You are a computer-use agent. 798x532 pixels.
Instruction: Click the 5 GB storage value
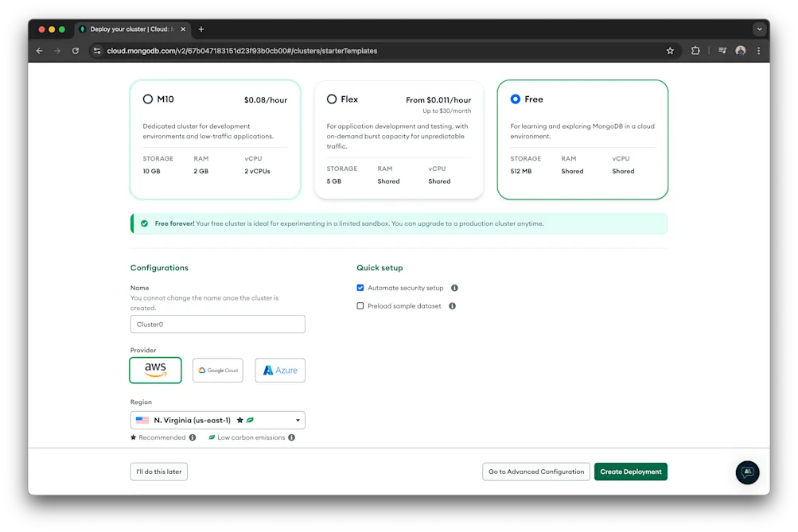click(x=334, y=181)
